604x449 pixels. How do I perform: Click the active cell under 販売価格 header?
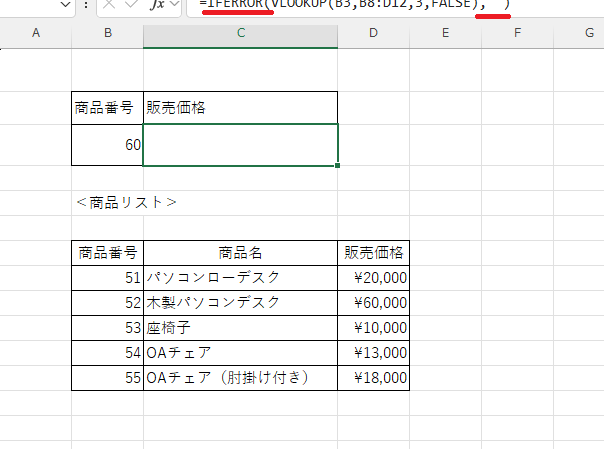point(240,145)
